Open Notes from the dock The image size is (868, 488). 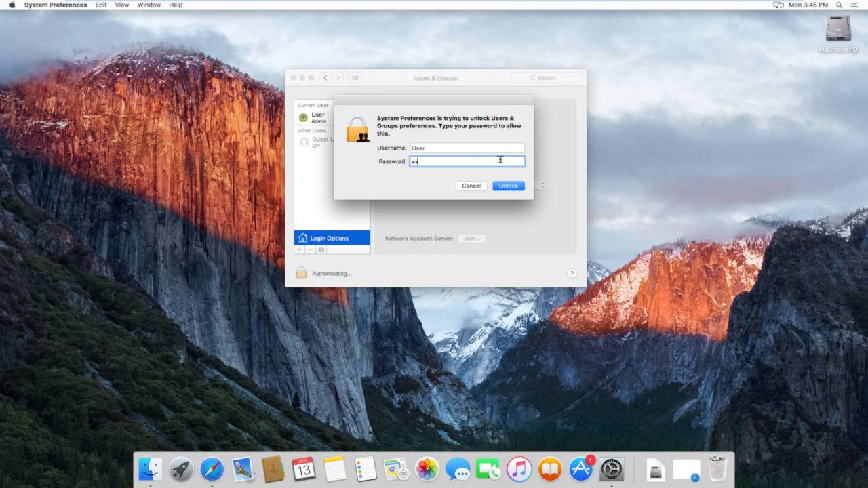[335, 469]
